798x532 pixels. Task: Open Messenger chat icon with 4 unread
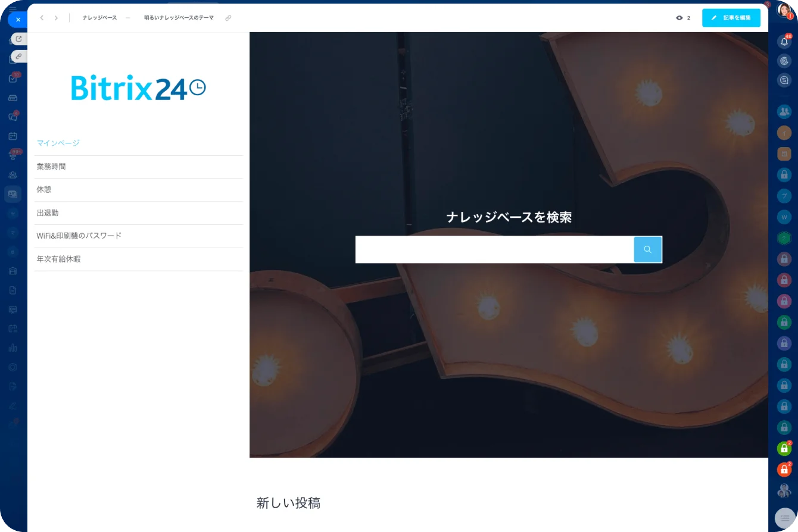13,117
